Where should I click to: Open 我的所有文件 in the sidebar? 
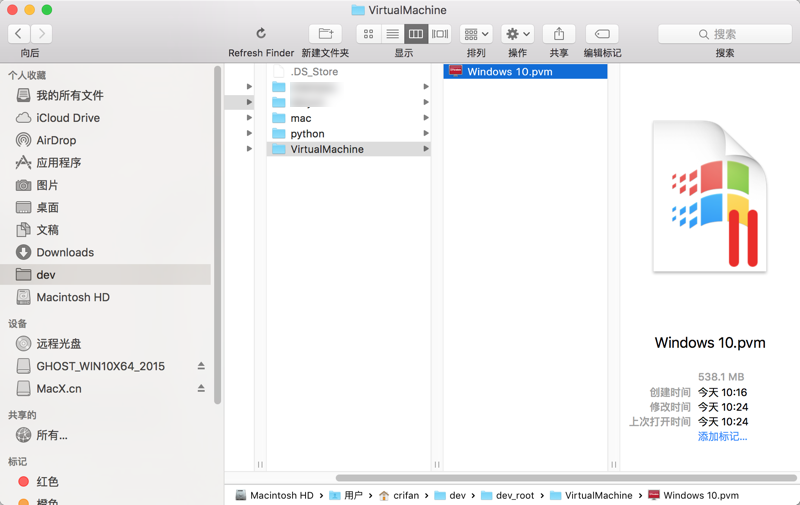pos(106,95)
